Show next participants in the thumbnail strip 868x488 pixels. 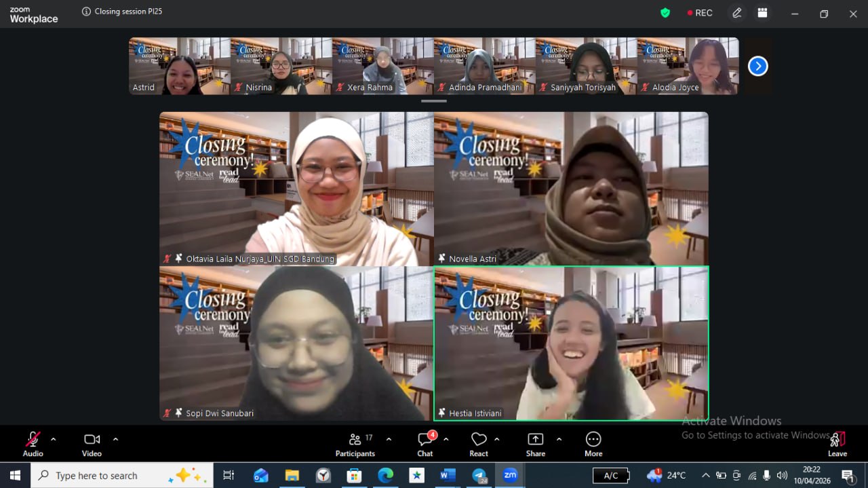tap(757, 66)
